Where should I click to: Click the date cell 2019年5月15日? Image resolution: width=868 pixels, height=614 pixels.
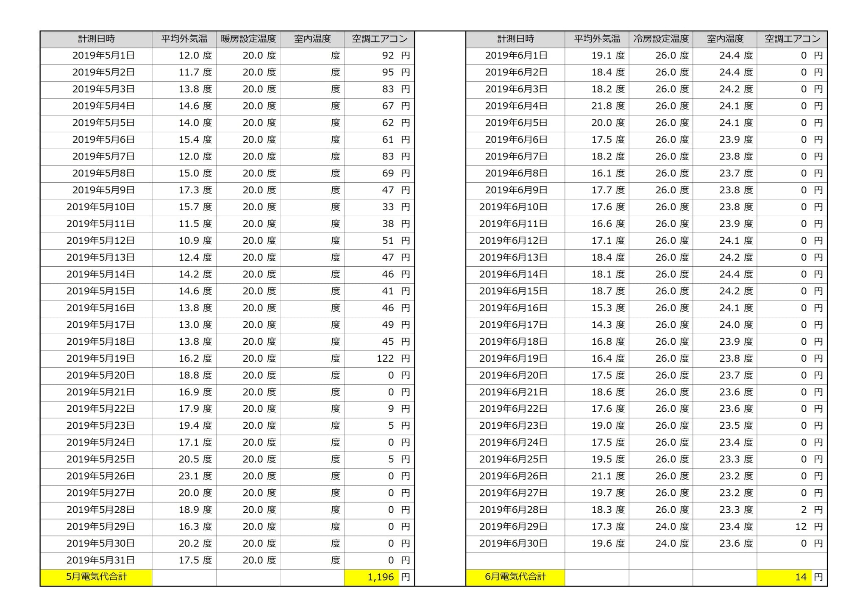pos(96,291)
